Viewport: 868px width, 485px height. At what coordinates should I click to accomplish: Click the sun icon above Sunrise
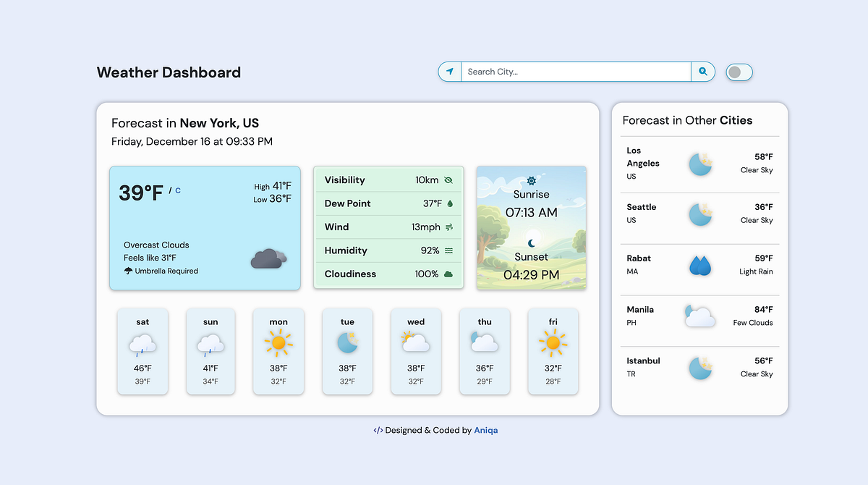(x=531, y=180)
